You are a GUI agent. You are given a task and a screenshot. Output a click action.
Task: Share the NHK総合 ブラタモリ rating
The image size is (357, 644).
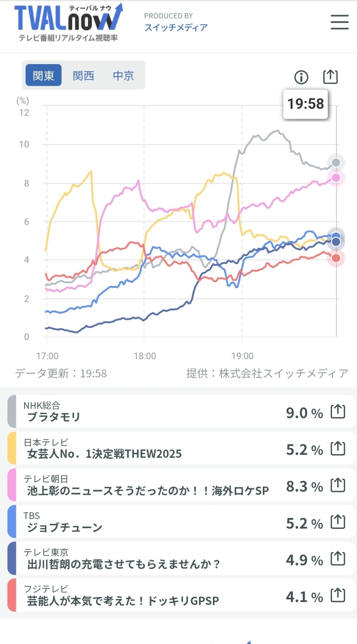point(338,412)
